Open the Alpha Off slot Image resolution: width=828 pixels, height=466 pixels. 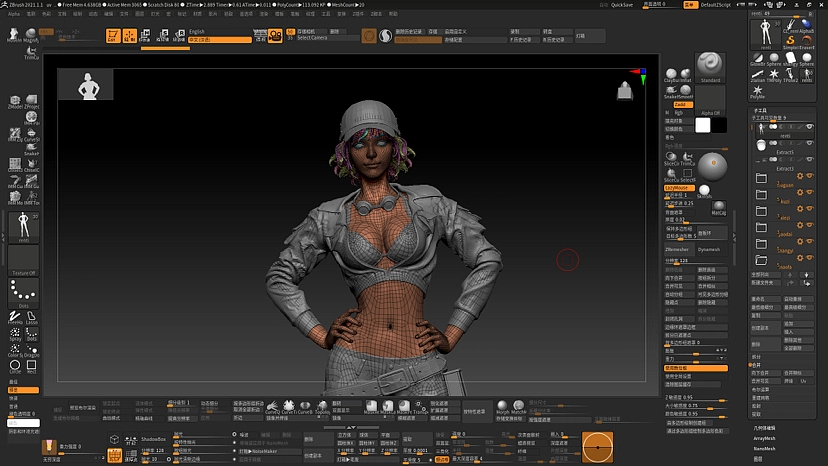pos(710,100)
